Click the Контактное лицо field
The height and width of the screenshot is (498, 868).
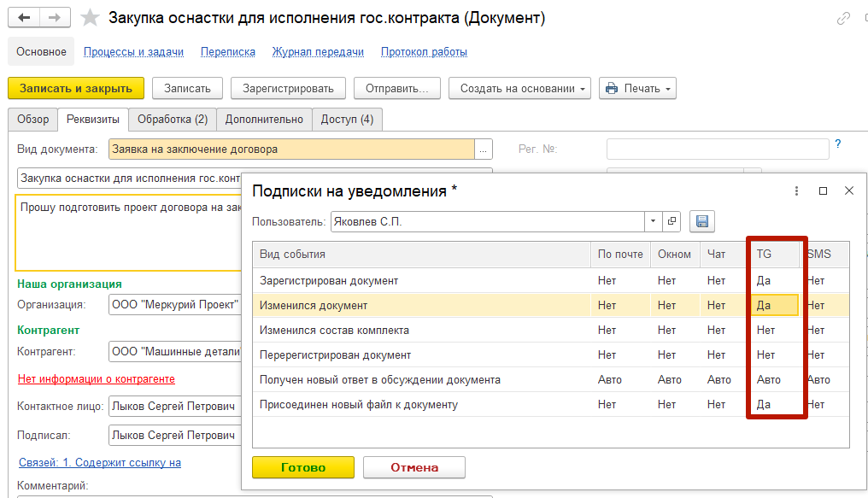(175, 406)
